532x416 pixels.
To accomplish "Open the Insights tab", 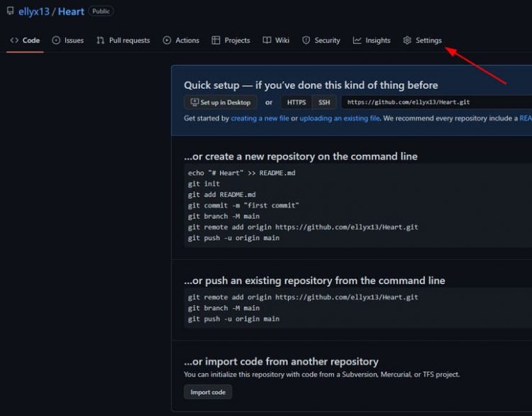I will (x=377, y=40).
